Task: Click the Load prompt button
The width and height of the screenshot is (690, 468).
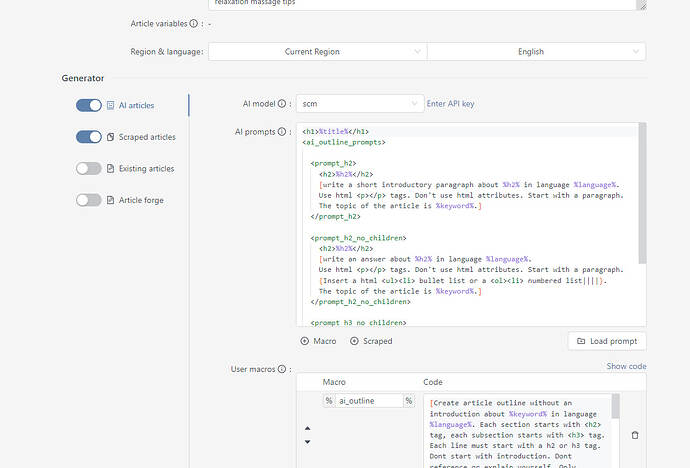Action: click(x=607, y=341)
